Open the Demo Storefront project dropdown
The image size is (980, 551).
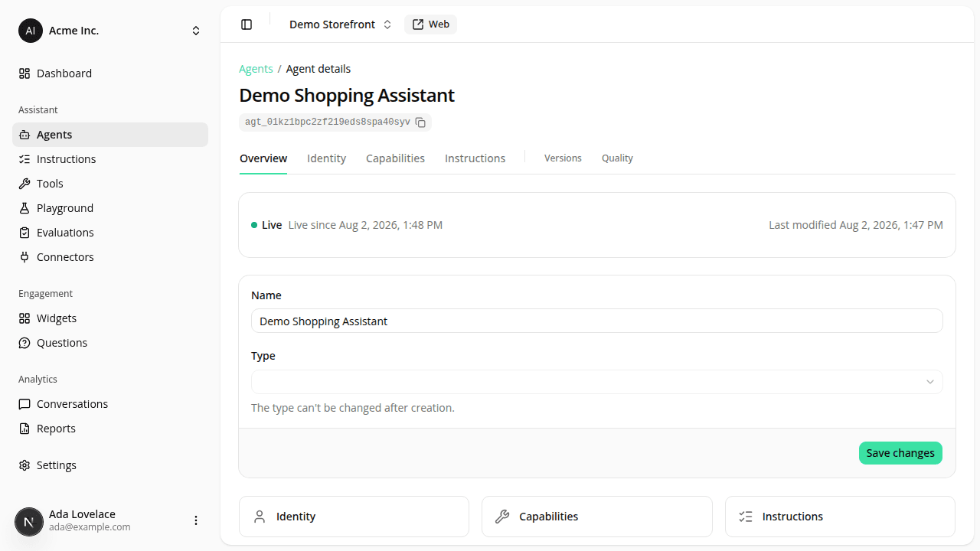(341, 24)
